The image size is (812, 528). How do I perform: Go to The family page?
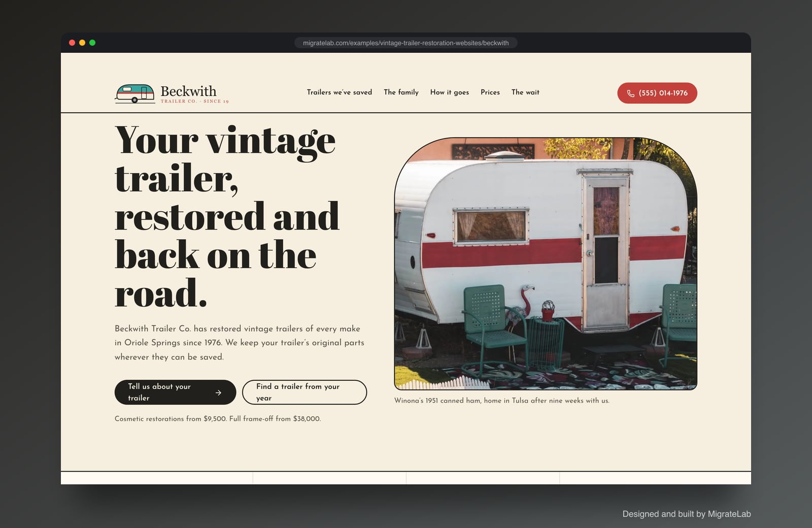401,92
